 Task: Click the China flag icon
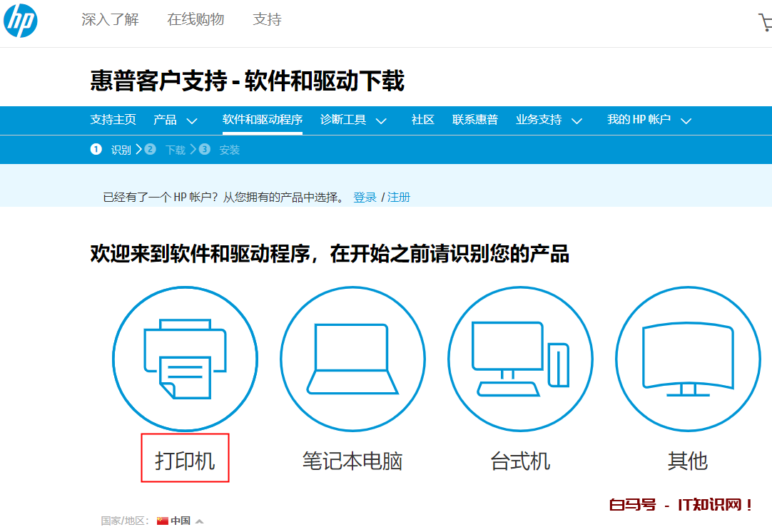(162, 521)
